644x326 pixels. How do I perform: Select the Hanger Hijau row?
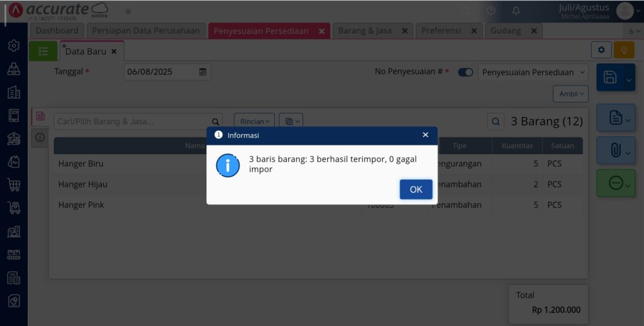point(318,184)
